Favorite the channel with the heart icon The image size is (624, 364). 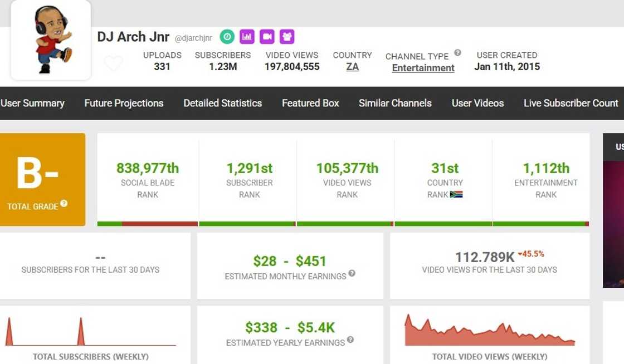click(113, 63)
